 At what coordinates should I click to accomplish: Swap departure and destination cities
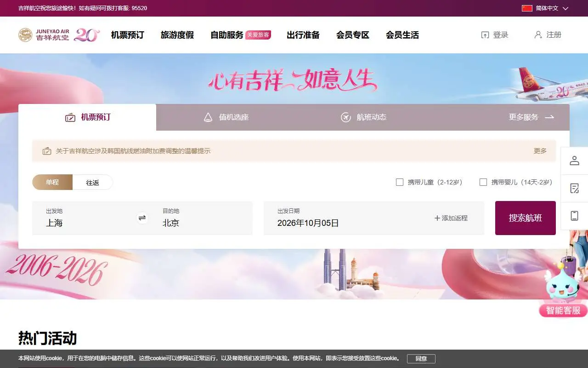tap(142, 218)
